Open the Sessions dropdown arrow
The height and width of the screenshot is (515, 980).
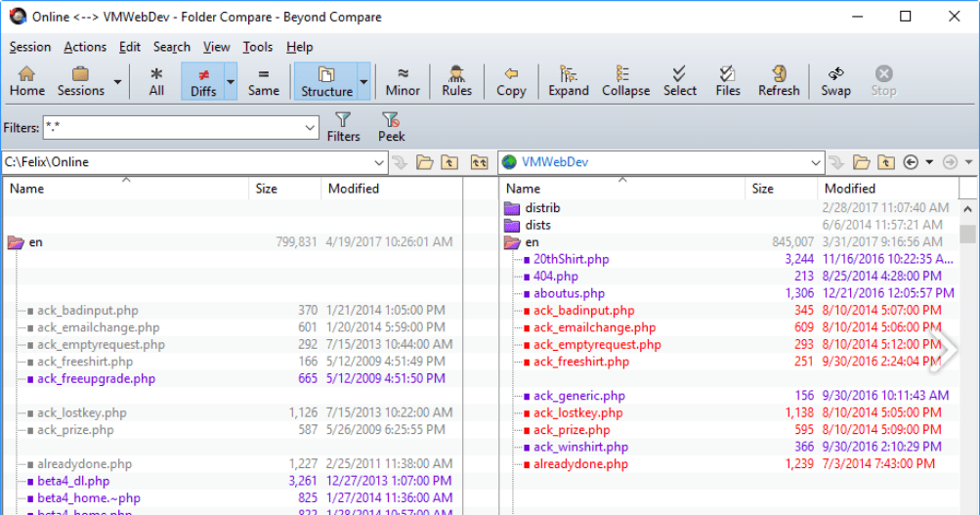pyautogui.click(x=118, y=82)
